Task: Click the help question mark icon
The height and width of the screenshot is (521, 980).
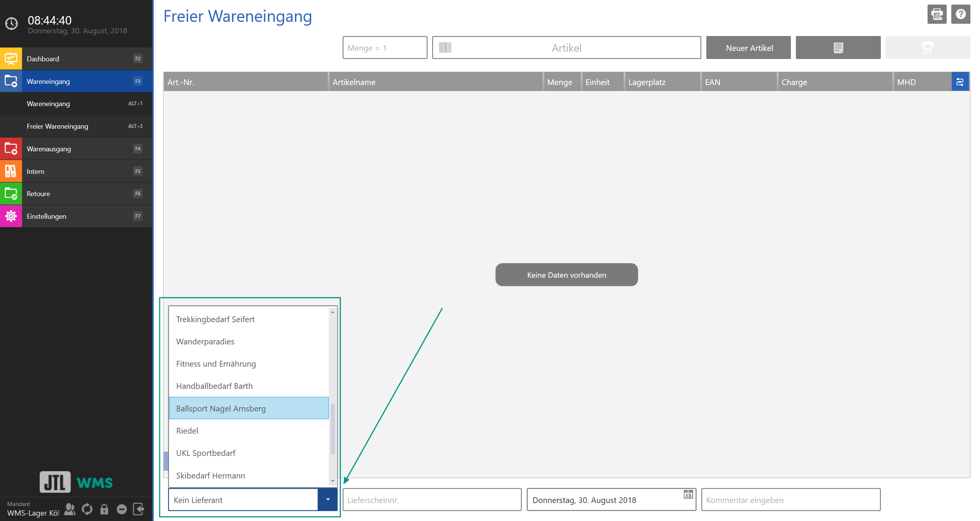Action: click(961, 14)
